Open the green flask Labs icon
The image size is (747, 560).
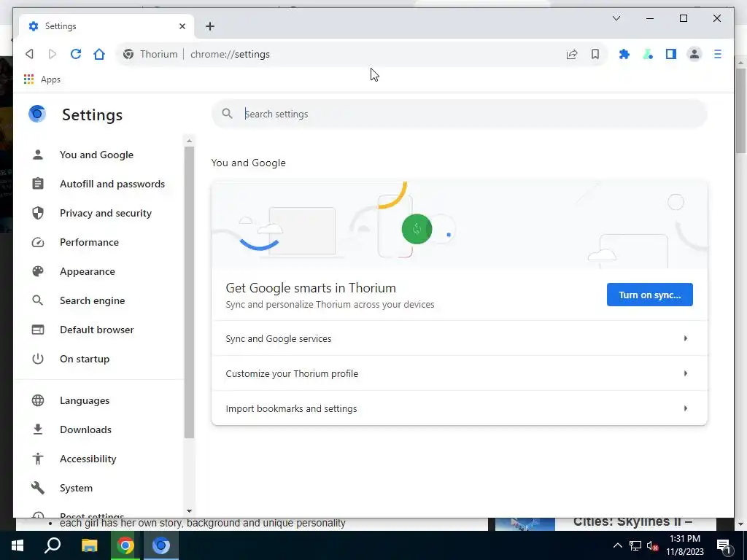tap(648, 54)
